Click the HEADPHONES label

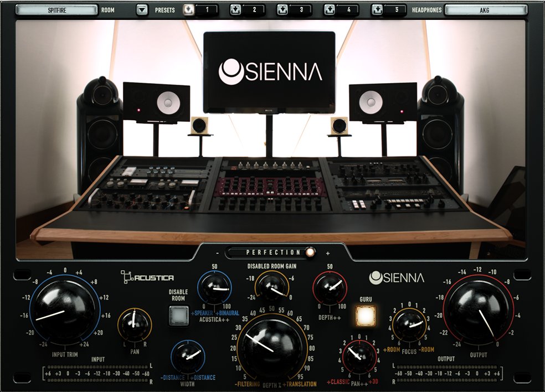[x=426, y=10]
